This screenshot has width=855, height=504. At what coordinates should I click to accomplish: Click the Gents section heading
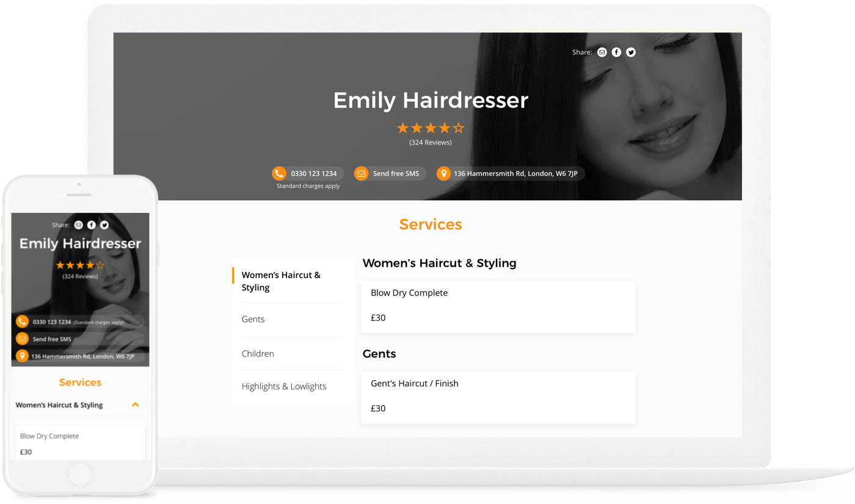[x=379, y=354]
